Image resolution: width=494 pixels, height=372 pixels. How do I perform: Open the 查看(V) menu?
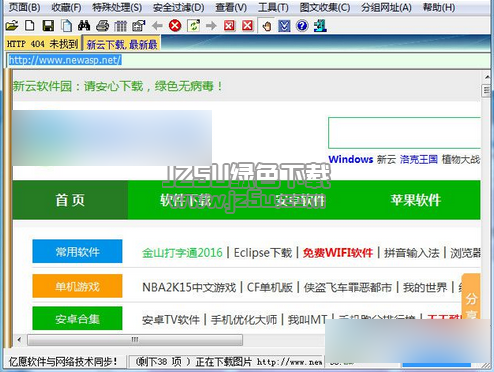pos(231,7)
